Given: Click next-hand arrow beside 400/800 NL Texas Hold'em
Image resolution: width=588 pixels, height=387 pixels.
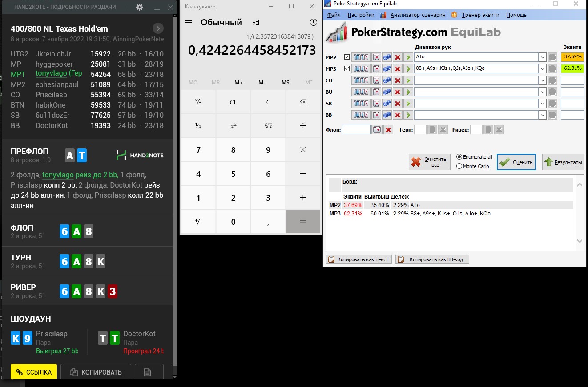Looking at the screenshot, I should pos(158,28).
